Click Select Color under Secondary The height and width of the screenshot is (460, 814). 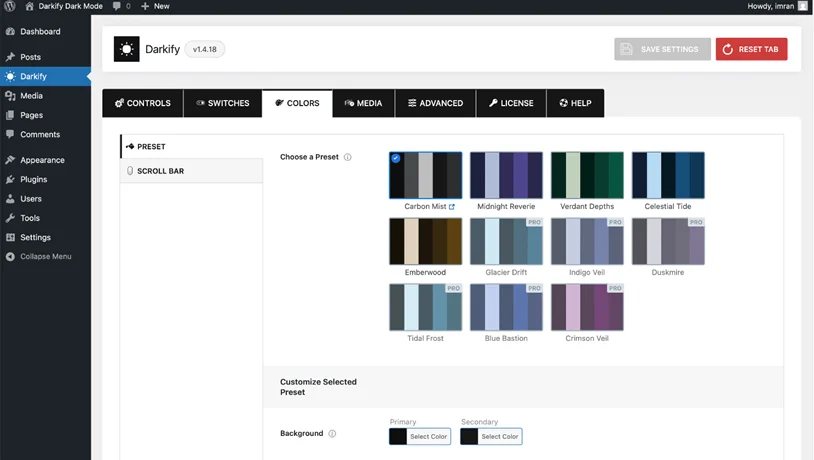coord(499,437)
